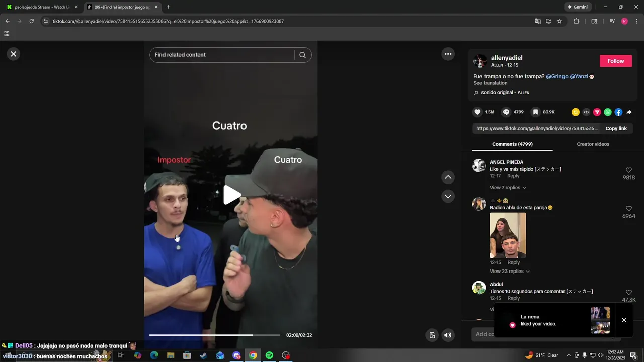Viewport: 644px width, 362px height.
Task: Open media controls icon in Chrome toolbar
Action: [x=612, y=21]
